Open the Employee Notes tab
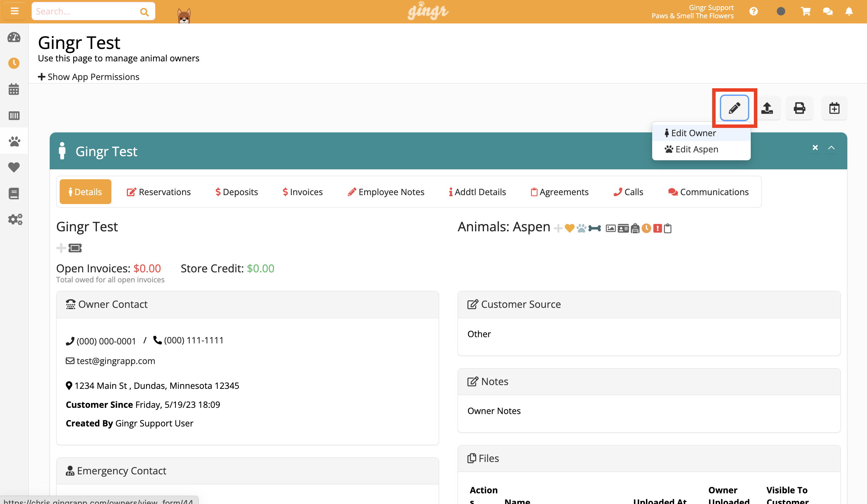The image size is (867, 504). click(386, 192)
